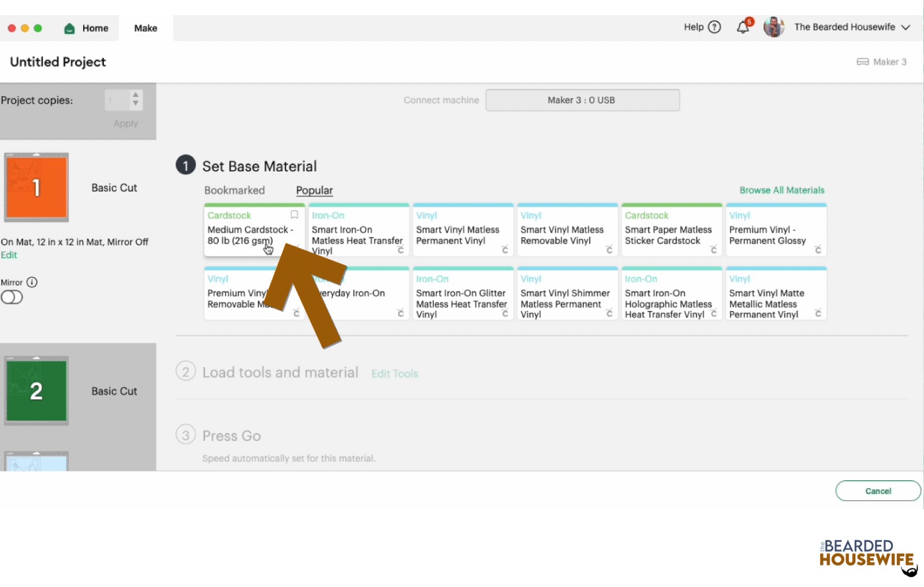The height and width of the screenshot is (587, 924).
Task: Click Smart icon on Smart Iron-On Holographic card
Action: click(714, 313)
